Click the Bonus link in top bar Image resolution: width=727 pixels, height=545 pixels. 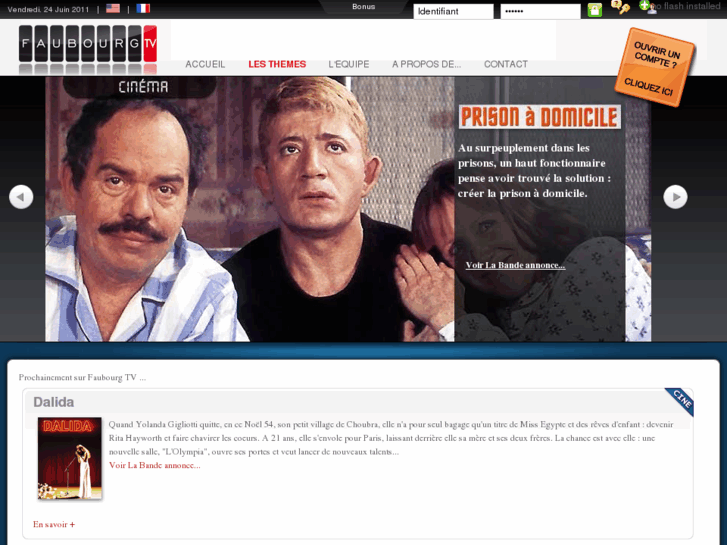[x=363, y=7]
